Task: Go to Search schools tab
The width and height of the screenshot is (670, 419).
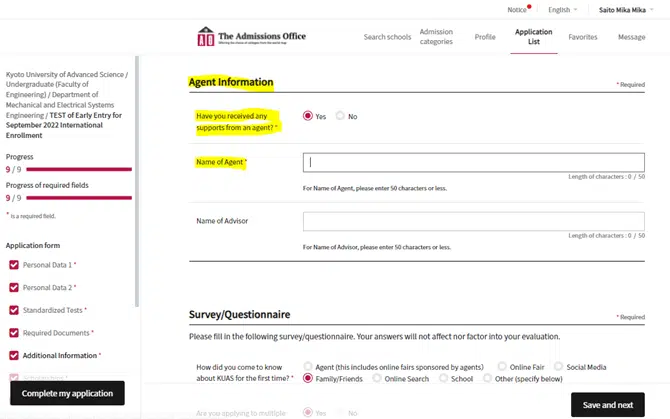Action: pos(387,37)
